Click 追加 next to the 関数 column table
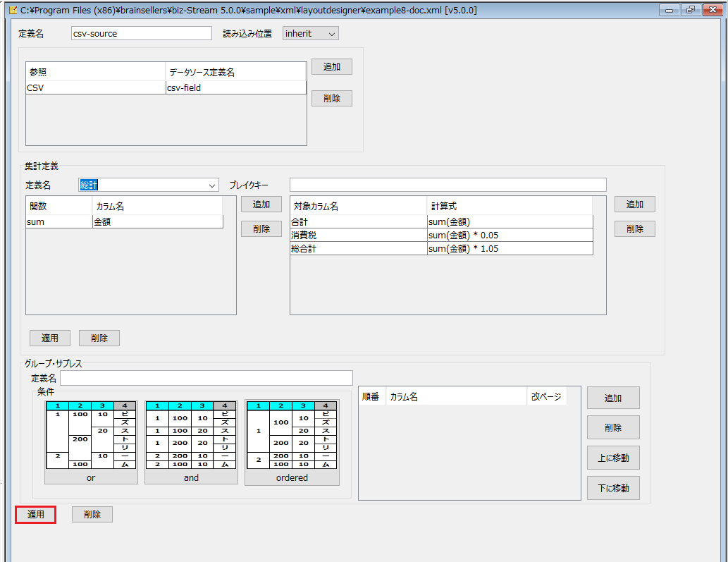 coord(261,204)
